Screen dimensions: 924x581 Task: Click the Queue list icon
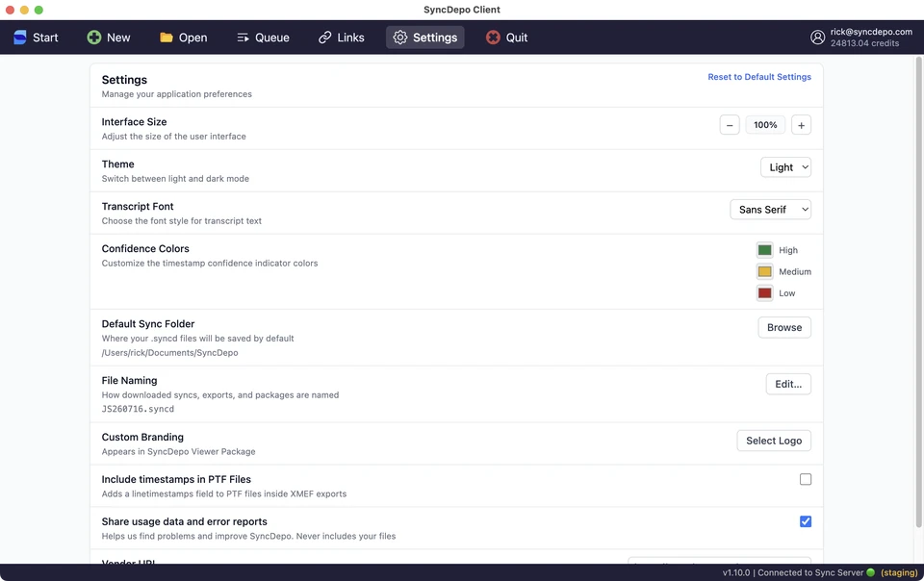(243, 38)
